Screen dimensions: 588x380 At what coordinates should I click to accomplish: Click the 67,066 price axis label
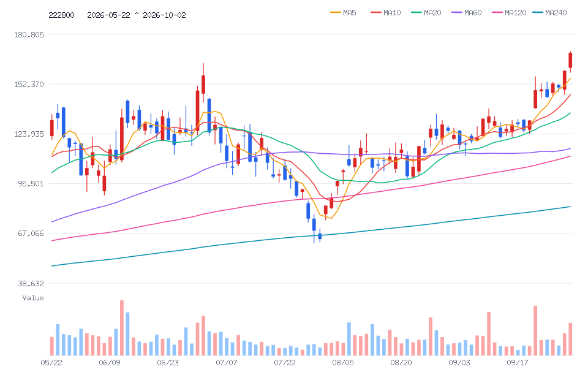coord(31,234)
